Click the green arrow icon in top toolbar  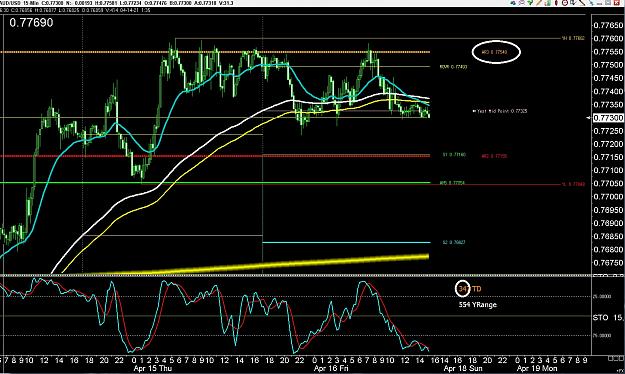(530, 2)
